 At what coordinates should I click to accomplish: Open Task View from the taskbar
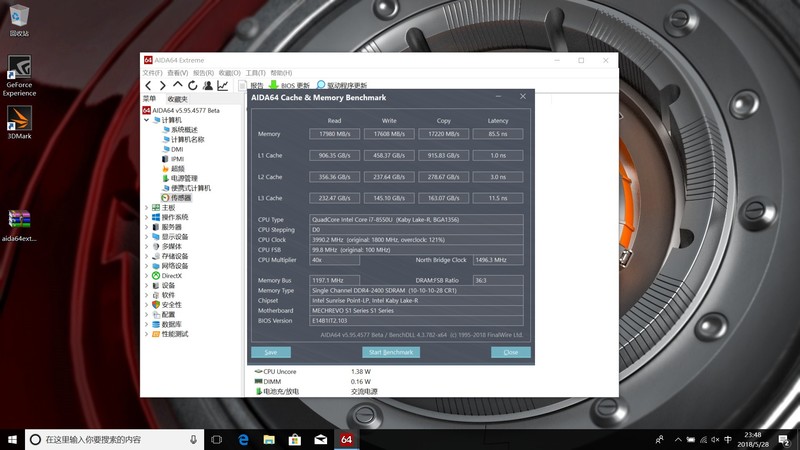(x=216, y=439)
